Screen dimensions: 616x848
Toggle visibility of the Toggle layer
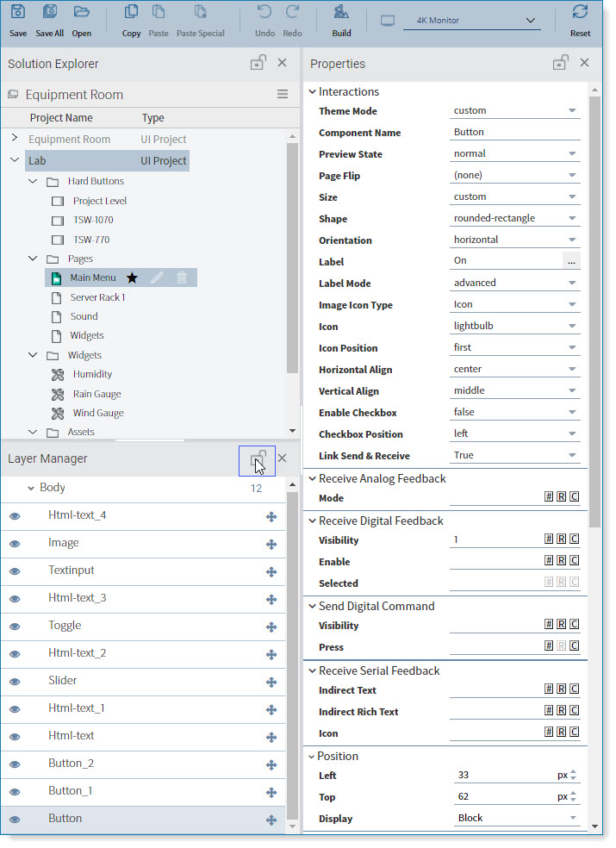(16, 627)
